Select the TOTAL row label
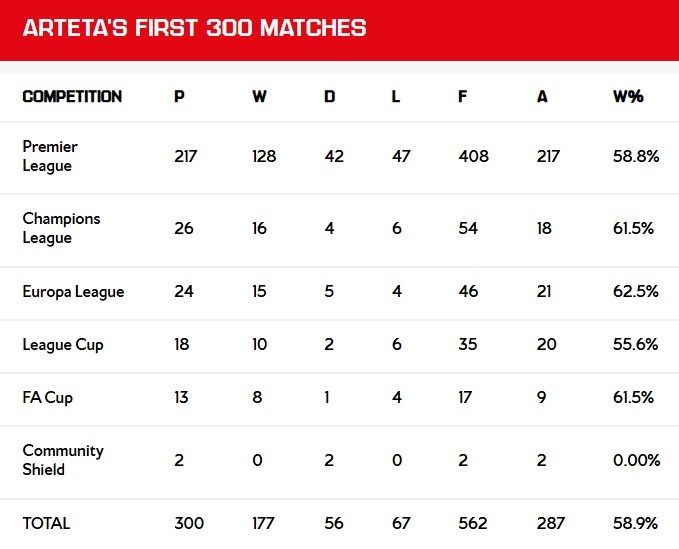This screenshot has height=549, width=679. pos(46,523)
